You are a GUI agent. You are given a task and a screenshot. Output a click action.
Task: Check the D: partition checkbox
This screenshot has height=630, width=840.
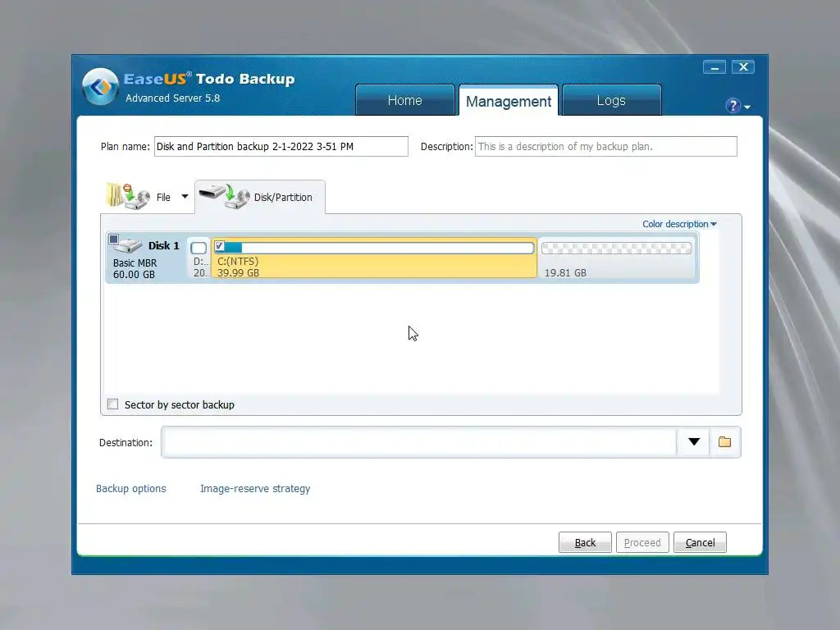(x=199, y=248)
